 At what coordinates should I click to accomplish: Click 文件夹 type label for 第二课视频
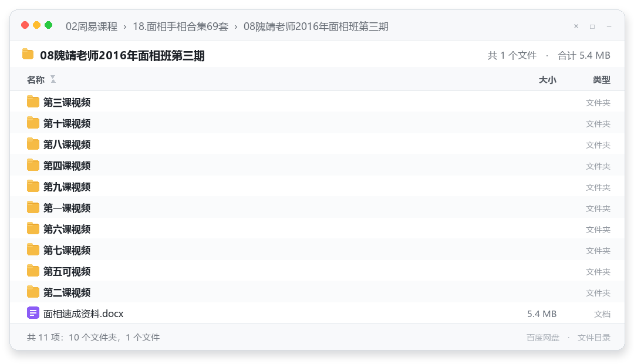(598, 293)
